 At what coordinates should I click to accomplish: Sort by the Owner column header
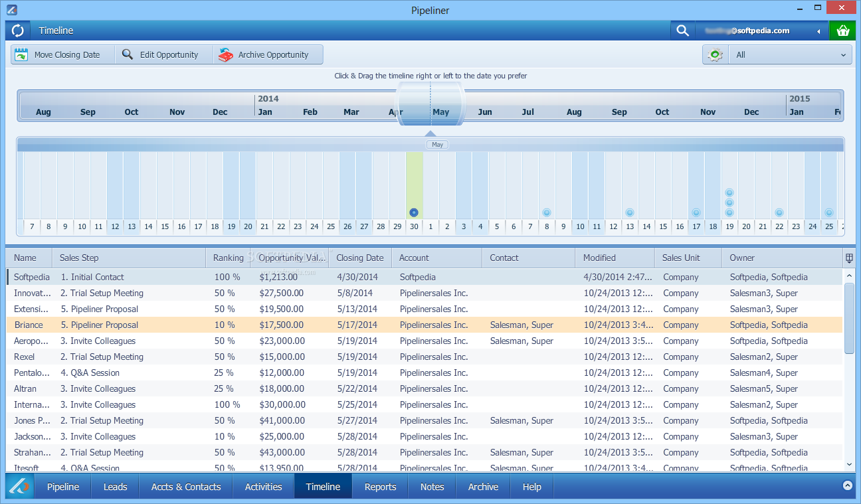pos(782,258)
